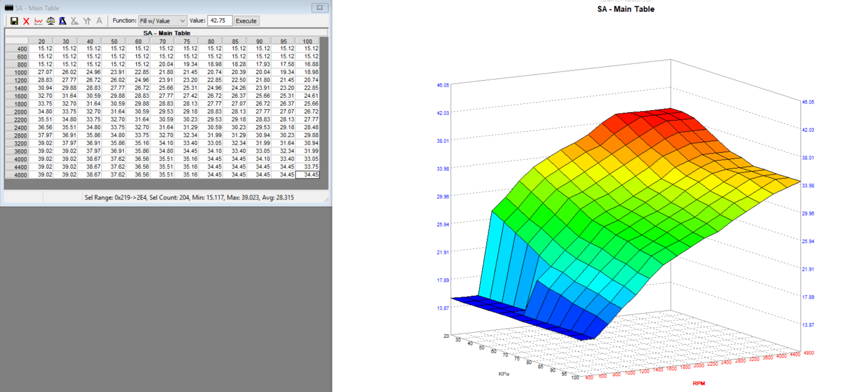Open the red line graph view icon
The height and width of the screenshot is (392, 868).
coord(39,21)
